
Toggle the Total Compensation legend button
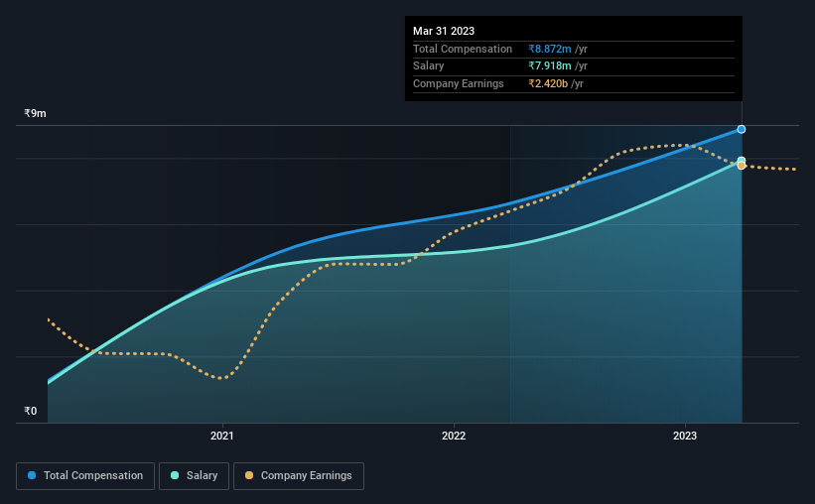click(x=85, y=476)
